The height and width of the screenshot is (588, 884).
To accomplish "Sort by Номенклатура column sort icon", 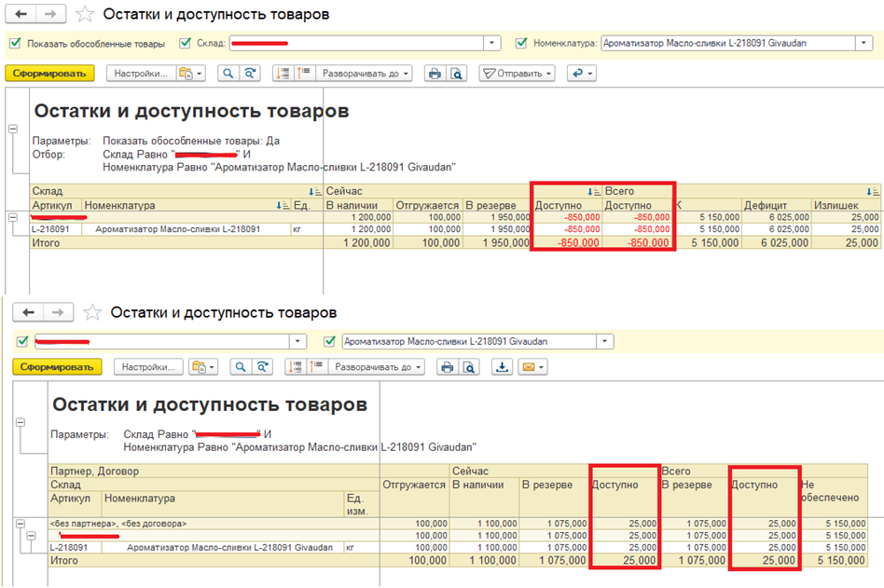I will [x=283, y=206].
